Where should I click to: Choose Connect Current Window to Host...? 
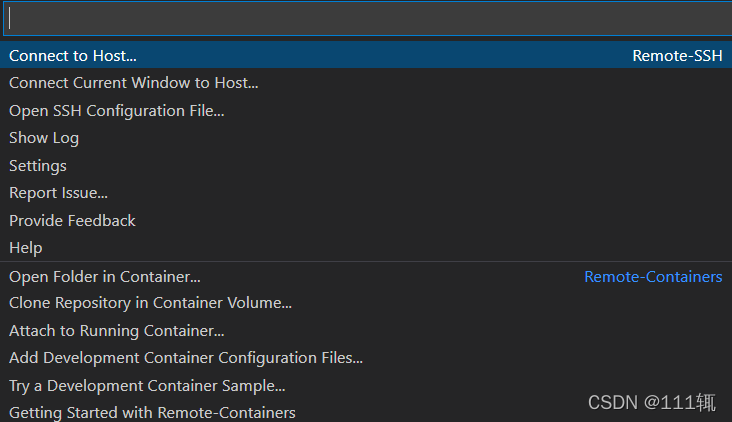[366, 83]
